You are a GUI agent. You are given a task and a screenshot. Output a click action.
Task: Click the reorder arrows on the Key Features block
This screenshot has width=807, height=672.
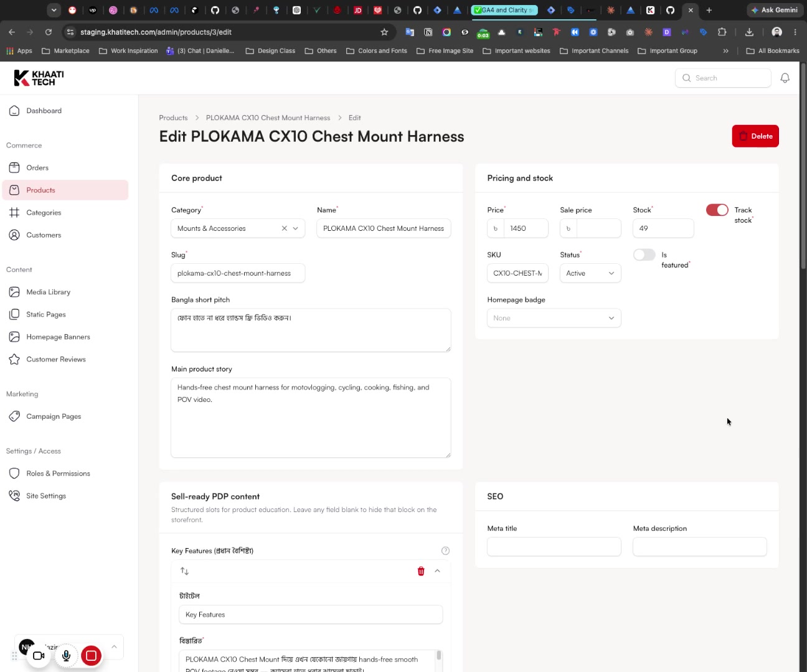click(x=184, y=571)
